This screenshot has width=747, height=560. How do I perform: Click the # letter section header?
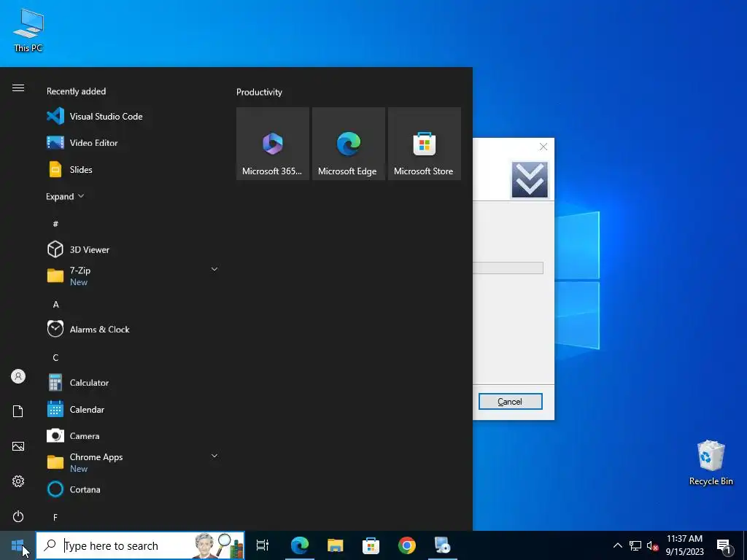[x=55, y=223]
